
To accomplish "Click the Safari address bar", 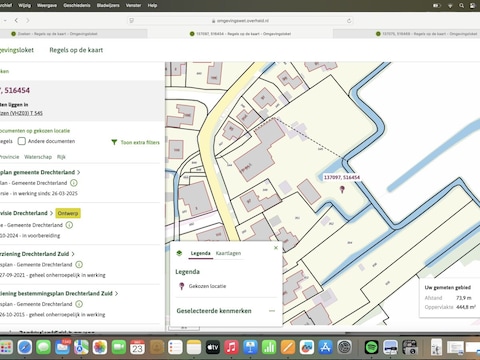I will point(241,21).
